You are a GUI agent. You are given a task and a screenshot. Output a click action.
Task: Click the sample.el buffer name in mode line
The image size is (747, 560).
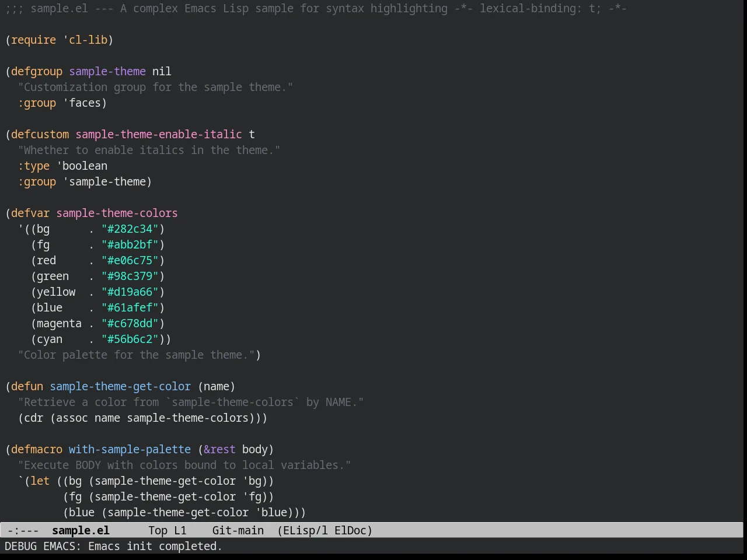click(x=81, y=530)
